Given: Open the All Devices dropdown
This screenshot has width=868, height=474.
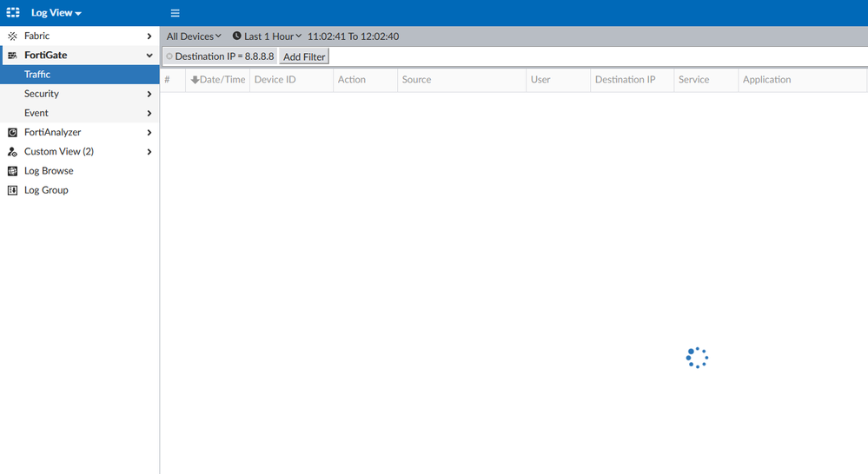Looking at the screenshot, I should point(194,36).
